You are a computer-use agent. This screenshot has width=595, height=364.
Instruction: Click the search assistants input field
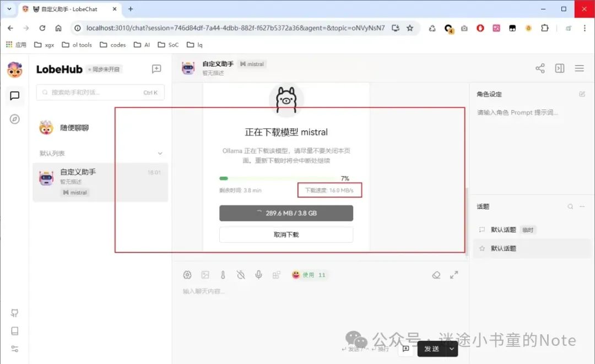pos(100,92)
